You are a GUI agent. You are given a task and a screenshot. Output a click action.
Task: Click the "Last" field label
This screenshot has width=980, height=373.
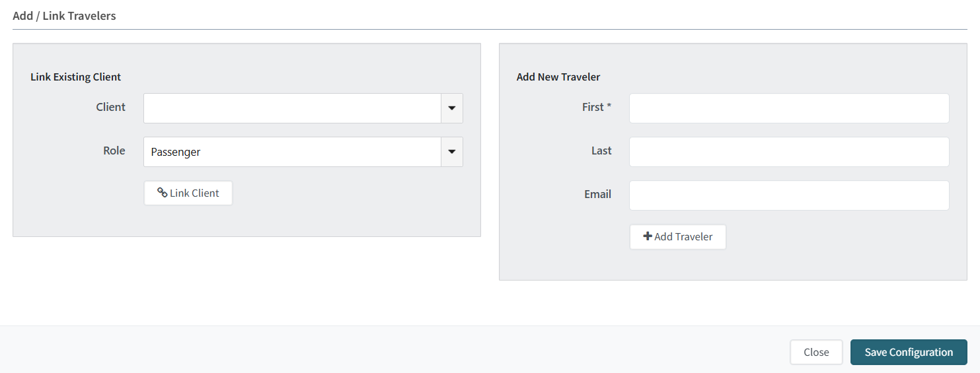point(601,151)
